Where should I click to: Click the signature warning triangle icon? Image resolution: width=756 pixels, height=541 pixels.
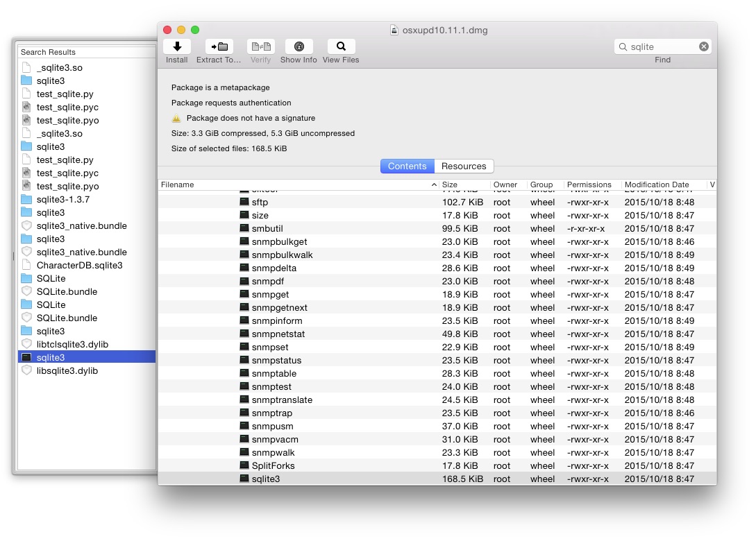176,118
